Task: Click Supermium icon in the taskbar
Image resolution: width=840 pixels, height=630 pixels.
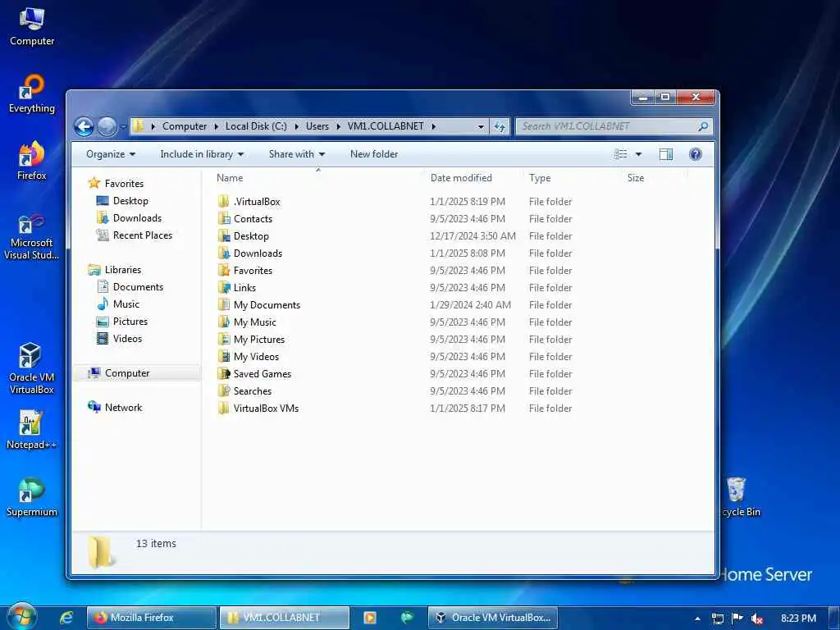Action: click(x=407, y=618)
